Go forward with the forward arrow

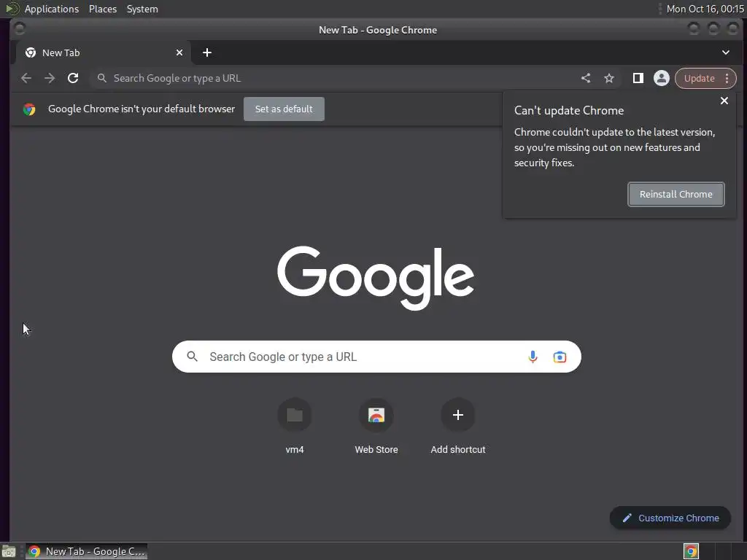[50, 78]
